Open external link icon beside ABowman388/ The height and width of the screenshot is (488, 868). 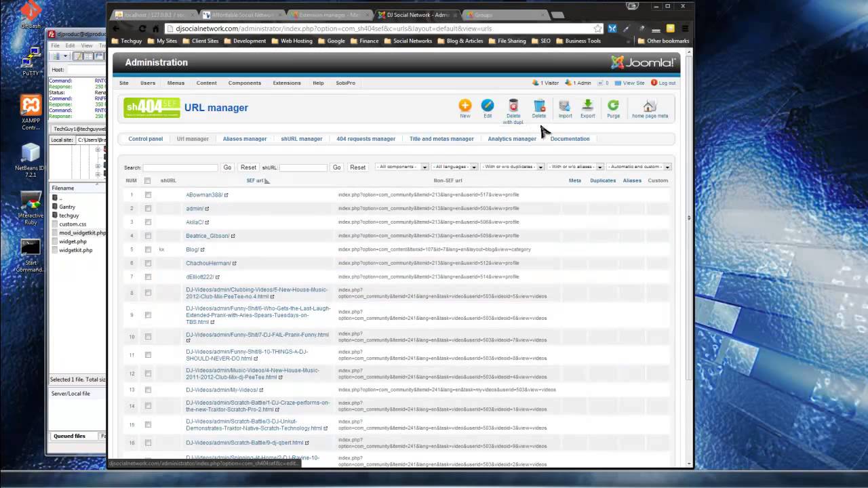[226, 195]
